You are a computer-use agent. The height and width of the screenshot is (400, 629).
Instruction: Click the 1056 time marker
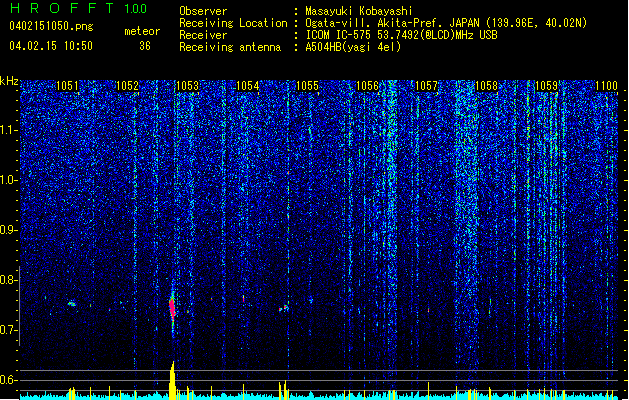click(x=367, y=86)
